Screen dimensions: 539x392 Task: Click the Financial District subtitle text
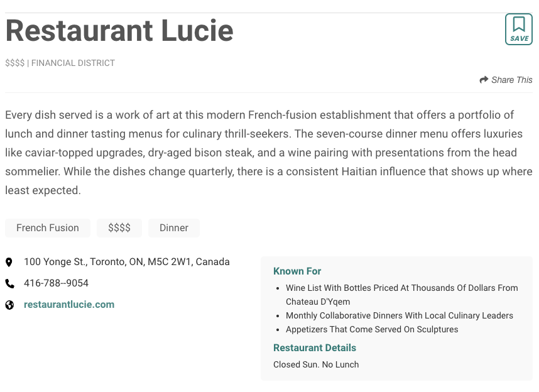click(73, 63)
